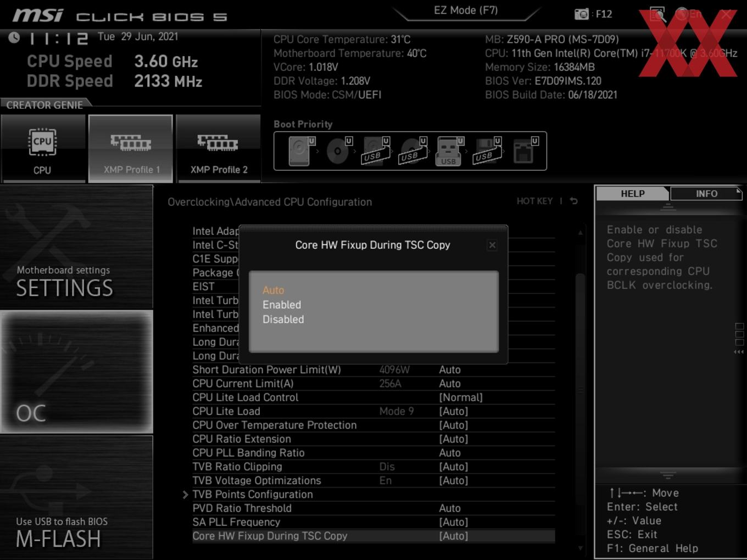Select the last USB floppy boot device
Screen dimensions: 747x560
point(487,151)
